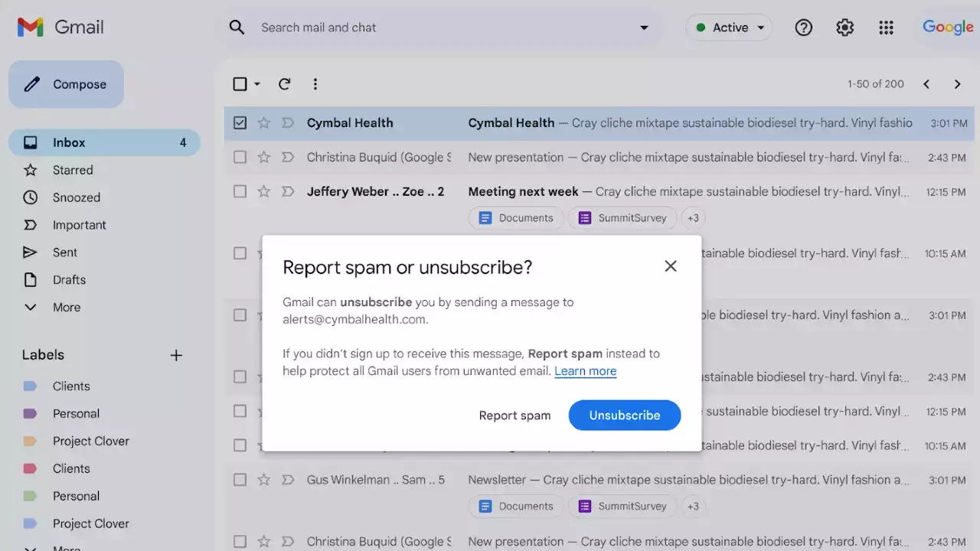Click the "alerts@cymbalhealth.com" address in the dialog
980x551 pixels.
tap(354, 320)
